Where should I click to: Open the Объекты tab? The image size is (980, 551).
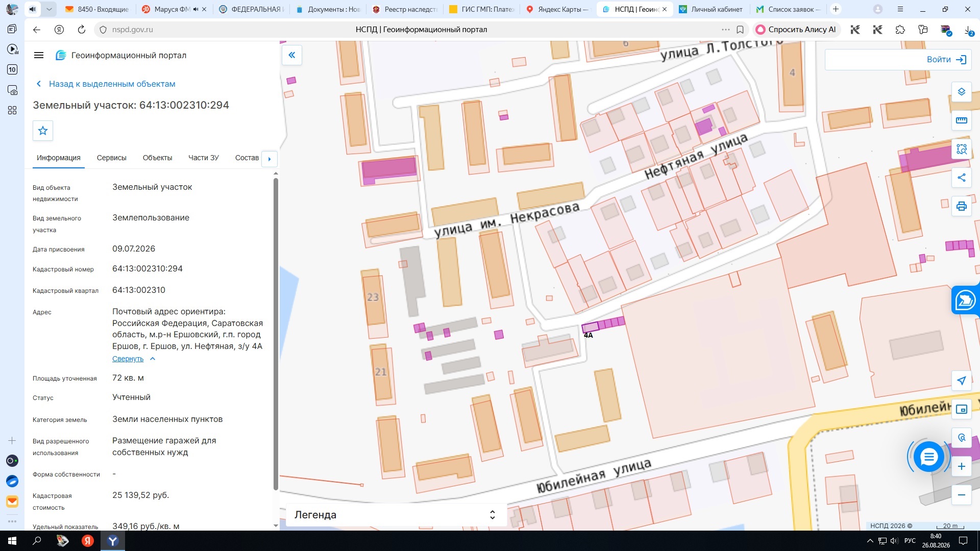pos(157,158)
